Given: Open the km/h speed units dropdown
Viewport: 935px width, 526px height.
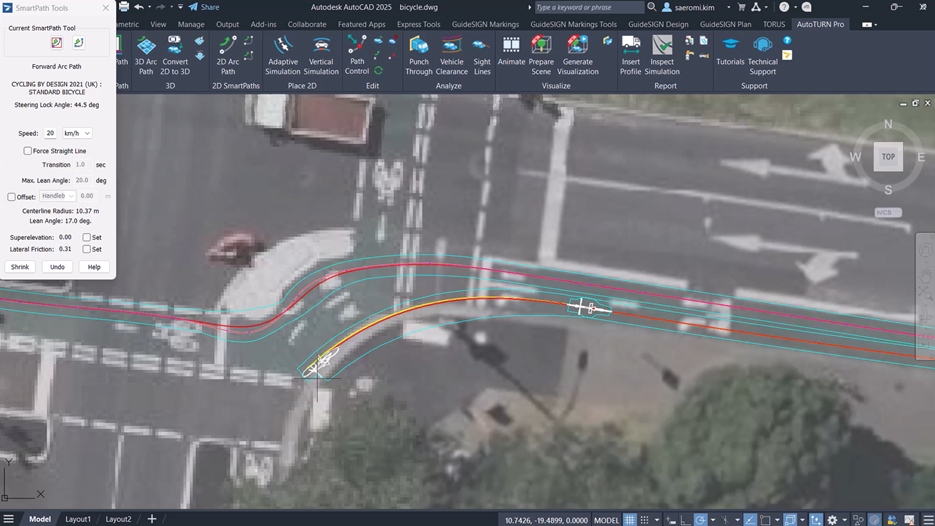Looking at the screenshot, I should pos(77,133).
